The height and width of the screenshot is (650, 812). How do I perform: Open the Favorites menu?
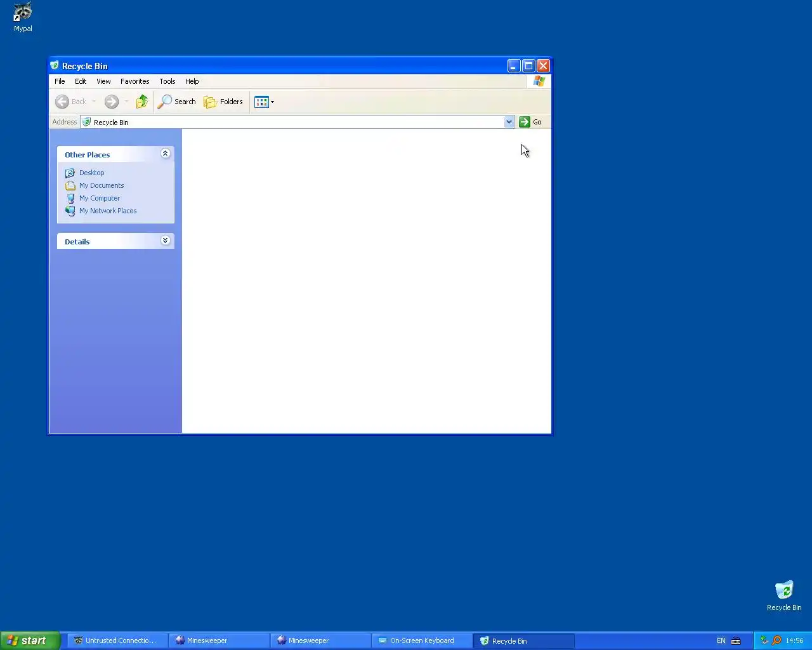(135, 81)
